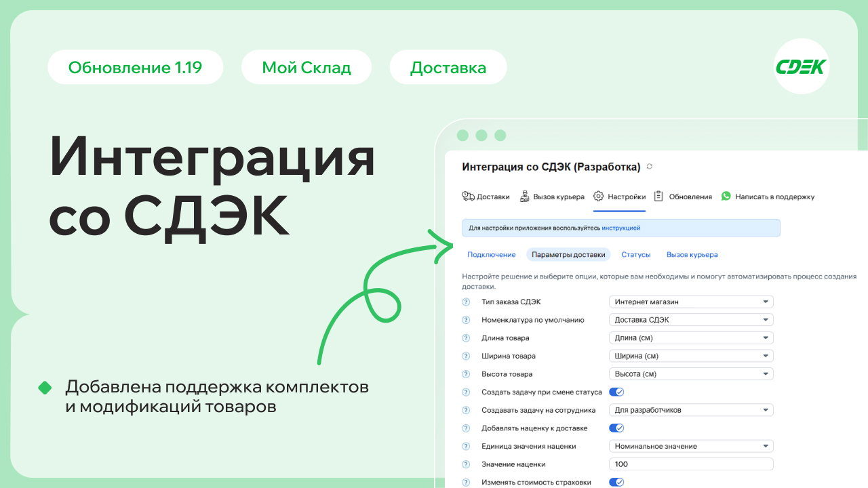Switch to the Подключение sub-tab
Image resolution: width=868 pixels, height=488 pixels.
tap(492, 255)
